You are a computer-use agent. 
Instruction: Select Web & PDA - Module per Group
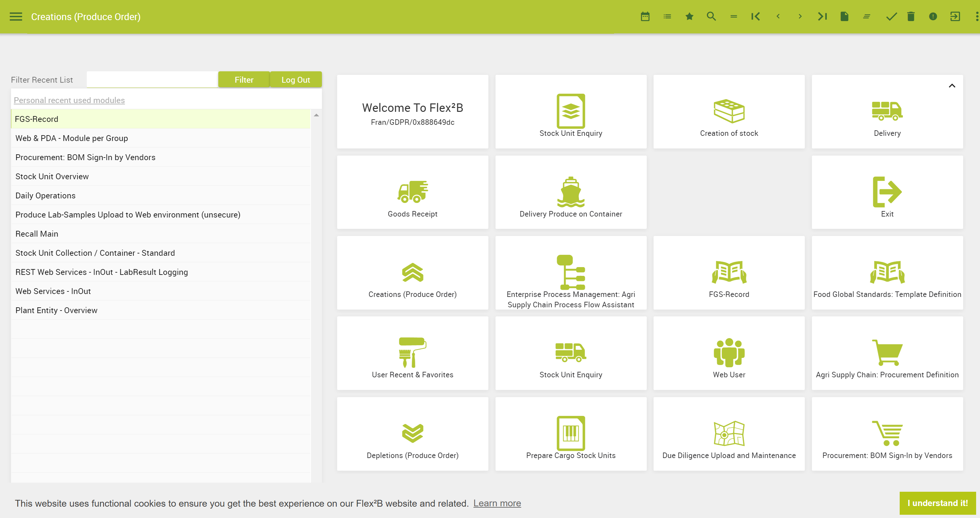161,138
